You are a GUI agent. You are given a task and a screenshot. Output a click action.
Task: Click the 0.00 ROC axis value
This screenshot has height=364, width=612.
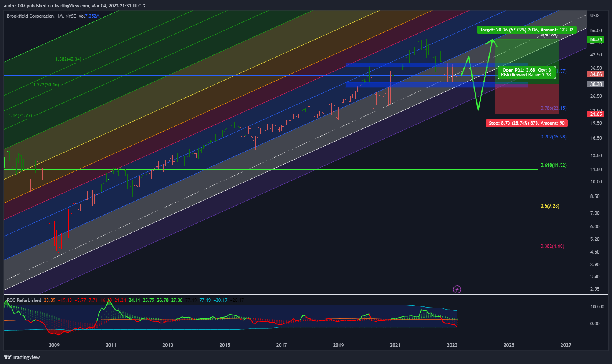pos(595,324)
